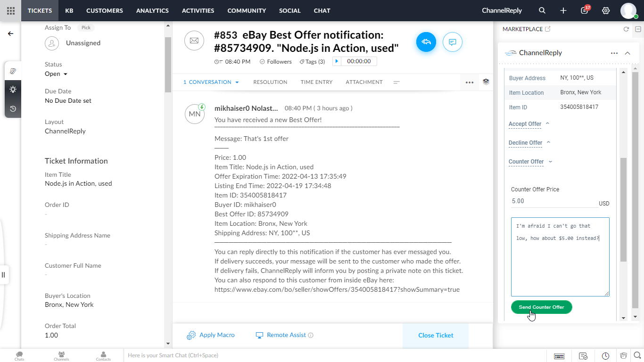Click Remote Assist info icon
Viewport: 644px width, 362px height.
click(311, 335)
